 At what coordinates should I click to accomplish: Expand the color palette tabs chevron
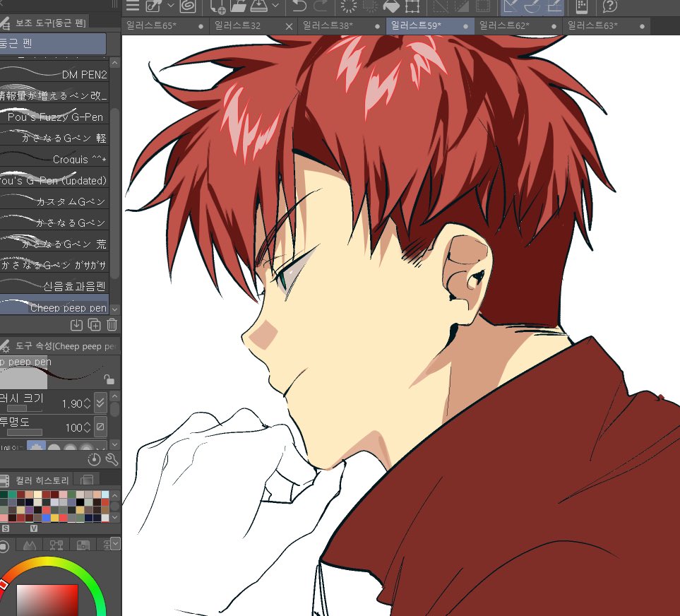[x=115, y=543]
